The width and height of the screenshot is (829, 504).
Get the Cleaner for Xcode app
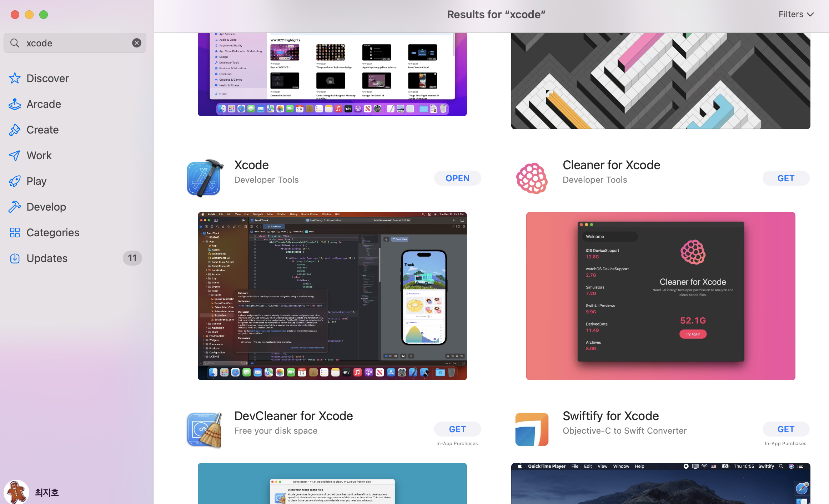point(786,178)
